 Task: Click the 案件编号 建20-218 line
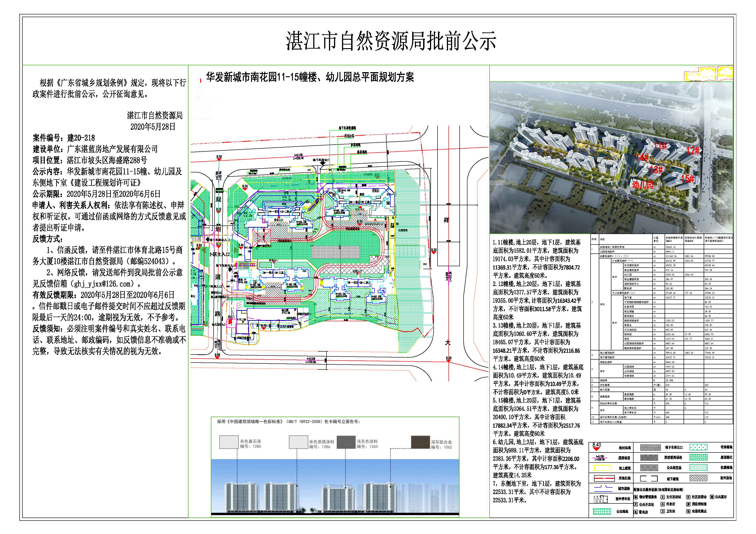(64, 137)
